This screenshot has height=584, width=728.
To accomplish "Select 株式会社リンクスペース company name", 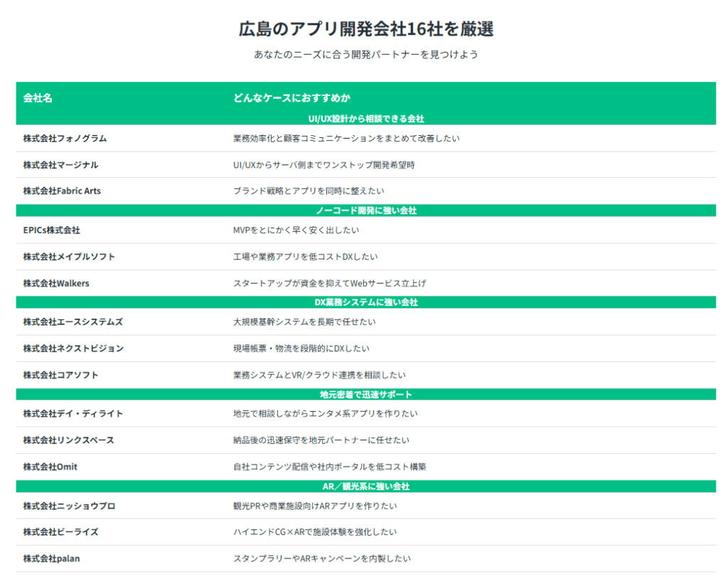I will click(69, 440).
